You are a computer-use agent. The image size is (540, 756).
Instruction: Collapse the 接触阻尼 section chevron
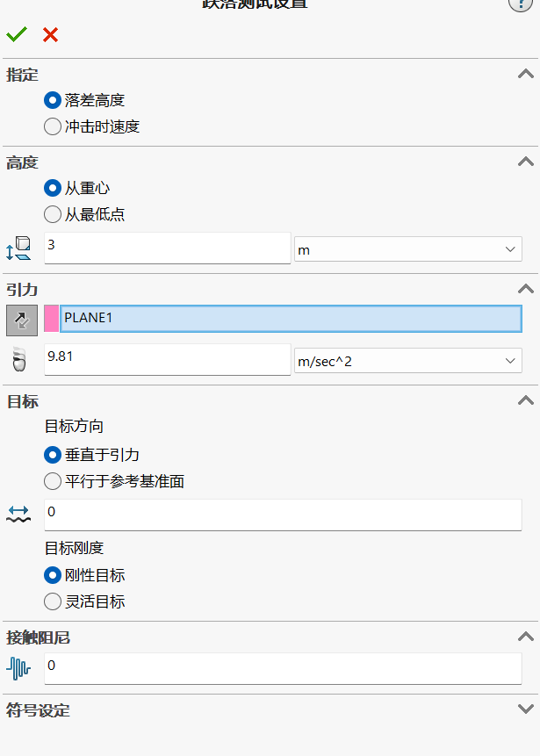coord(526,637)
